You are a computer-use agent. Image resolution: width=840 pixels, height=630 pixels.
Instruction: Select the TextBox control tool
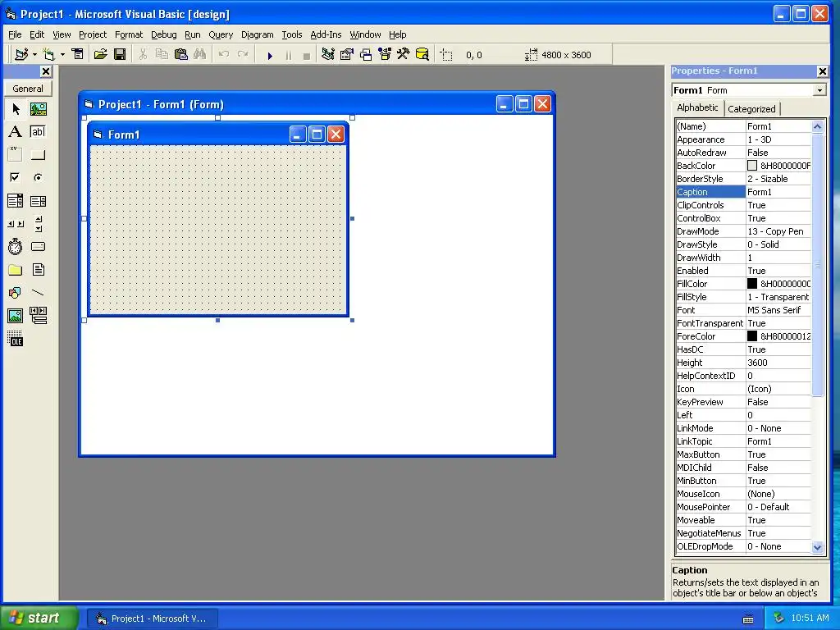click(x=38, y=132)
